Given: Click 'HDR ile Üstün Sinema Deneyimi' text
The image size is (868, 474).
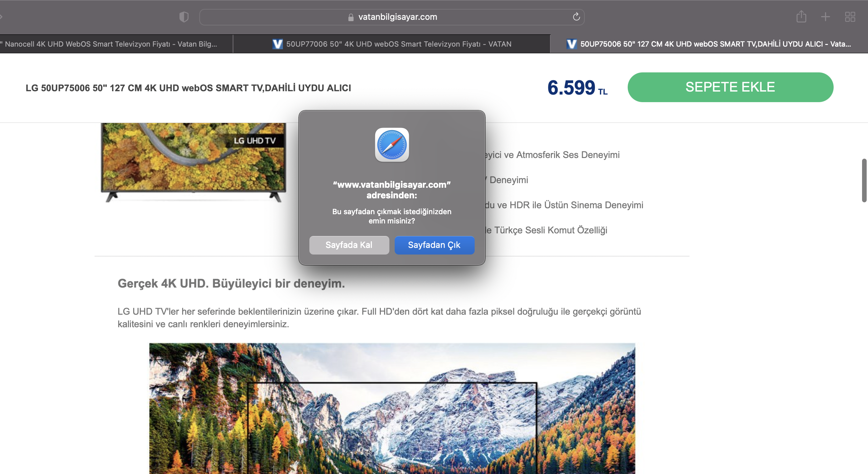Looking at the screenshot, I should (x=576, y=205).
